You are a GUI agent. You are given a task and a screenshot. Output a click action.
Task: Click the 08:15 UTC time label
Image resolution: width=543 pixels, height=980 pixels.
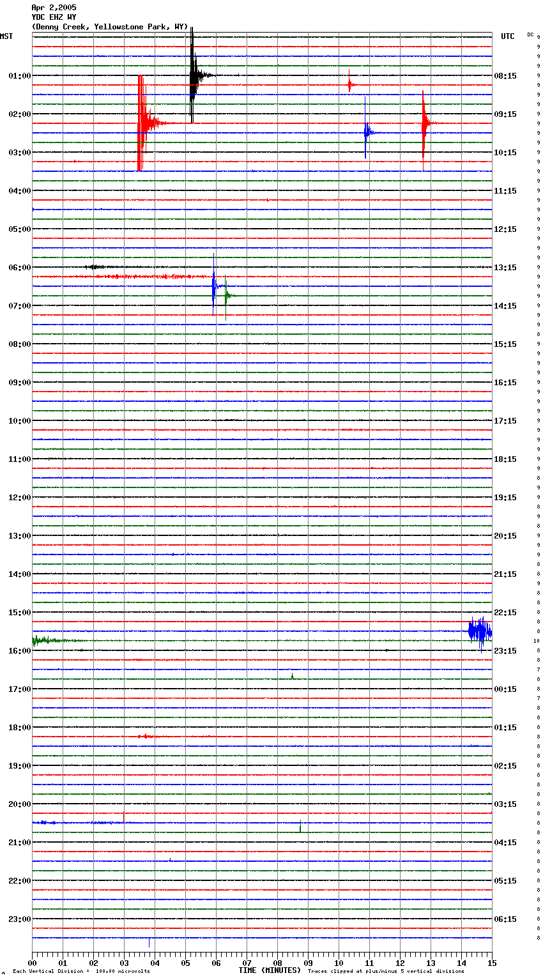505,75
